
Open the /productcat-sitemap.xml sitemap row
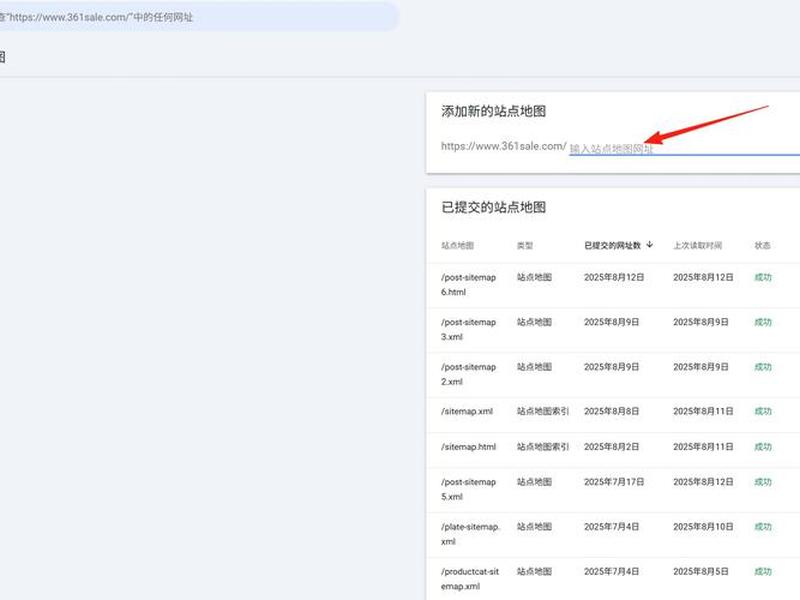(613, 579)
